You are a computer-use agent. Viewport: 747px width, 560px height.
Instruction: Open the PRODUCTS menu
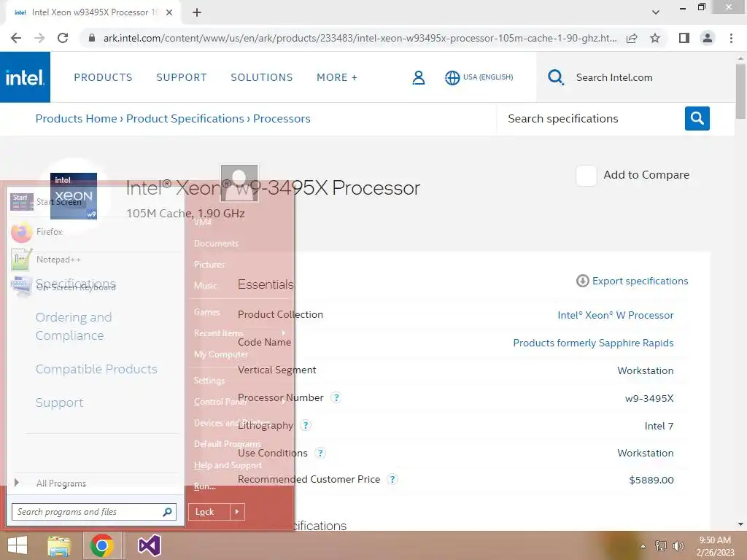(x=103, y=77)
